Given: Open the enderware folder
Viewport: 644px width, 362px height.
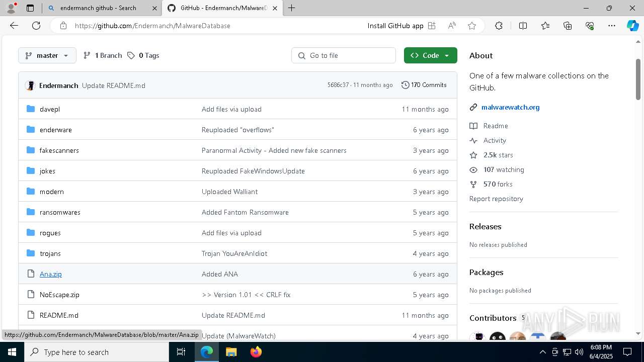Looking at the screenshot, I should (x=55, y=130).
